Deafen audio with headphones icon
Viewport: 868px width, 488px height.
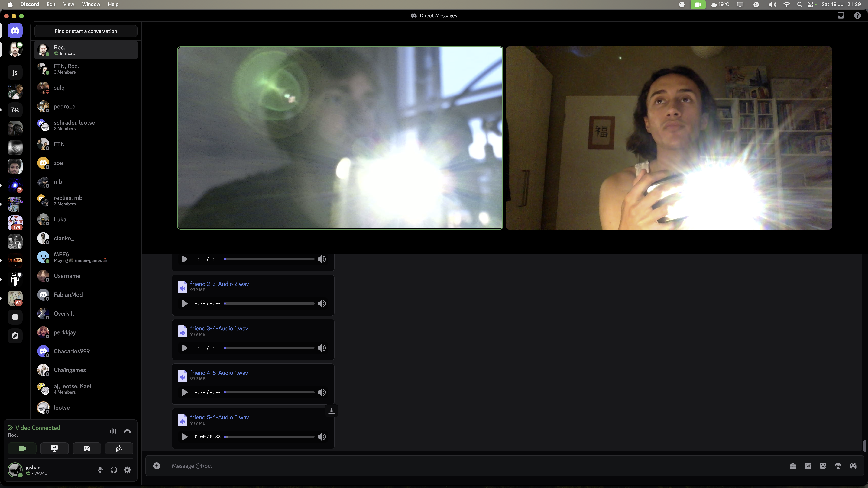tap(114, 470)
